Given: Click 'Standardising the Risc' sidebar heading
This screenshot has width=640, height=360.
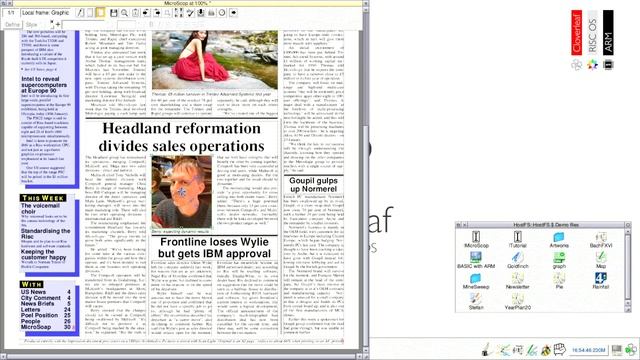Looking at the screenshot, I should [46, 233].
